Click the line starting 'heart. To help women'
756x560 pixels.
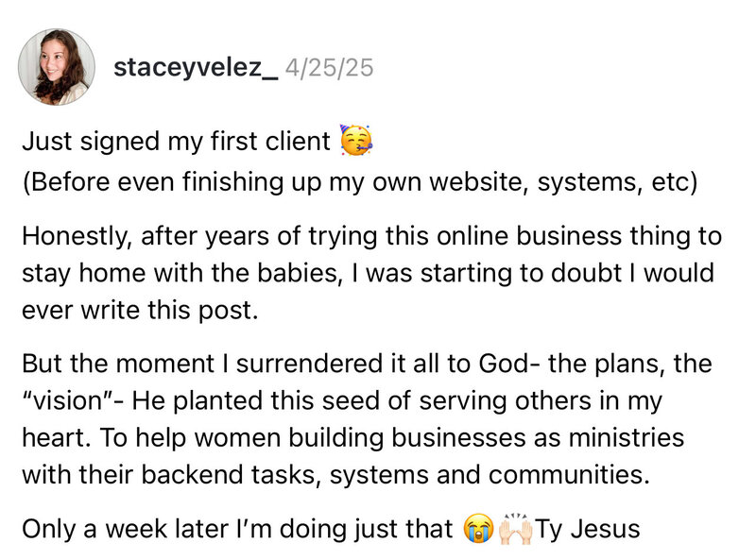tap(352, 437)
